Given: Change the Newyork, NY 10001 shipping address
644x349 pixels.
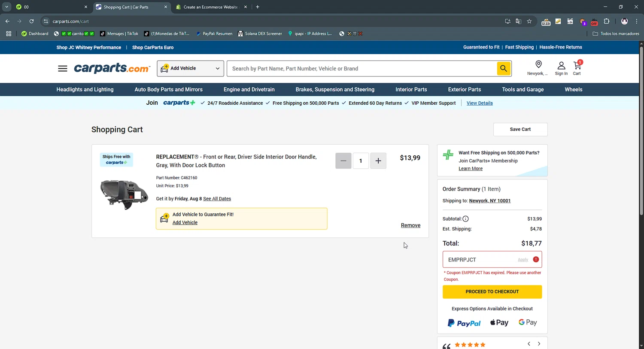Looking at the screenshot, I should click(490, 201).
